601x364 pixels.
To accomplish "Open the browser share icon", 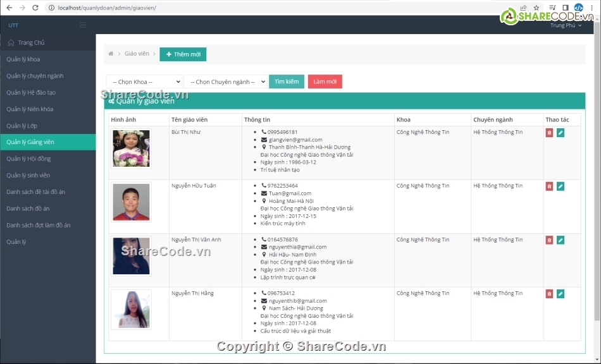I will (523, 8).
